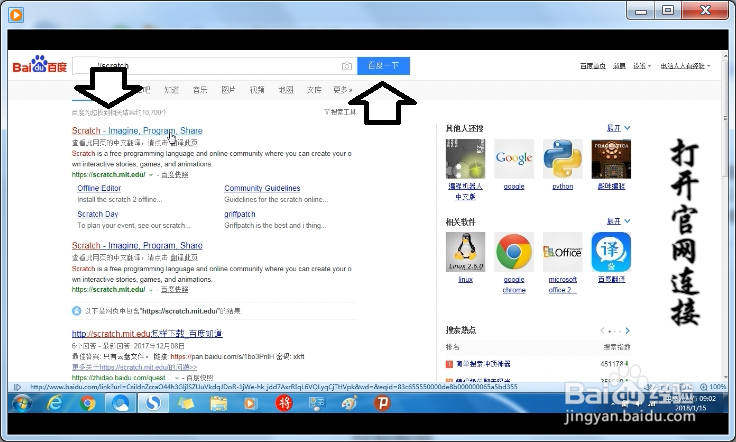Screen dimensions: 736x442
Task: Click the Baidu logo
Action: click(x=40, y=65)
